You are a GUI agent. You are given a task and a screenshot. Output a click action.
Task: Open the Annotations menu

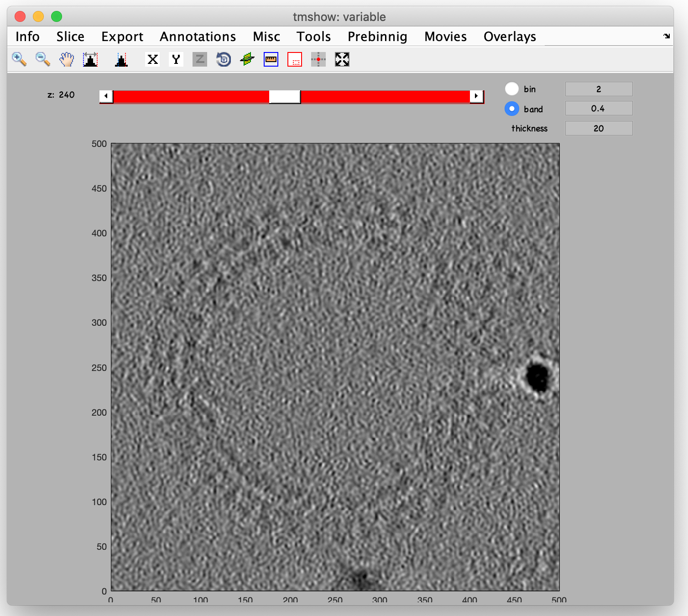pos(198,37)
